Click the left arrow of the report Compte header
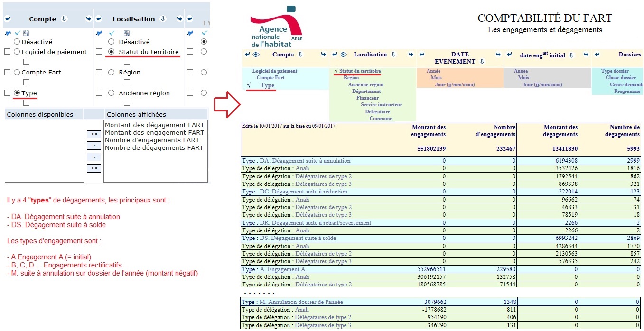 [247, 55]
